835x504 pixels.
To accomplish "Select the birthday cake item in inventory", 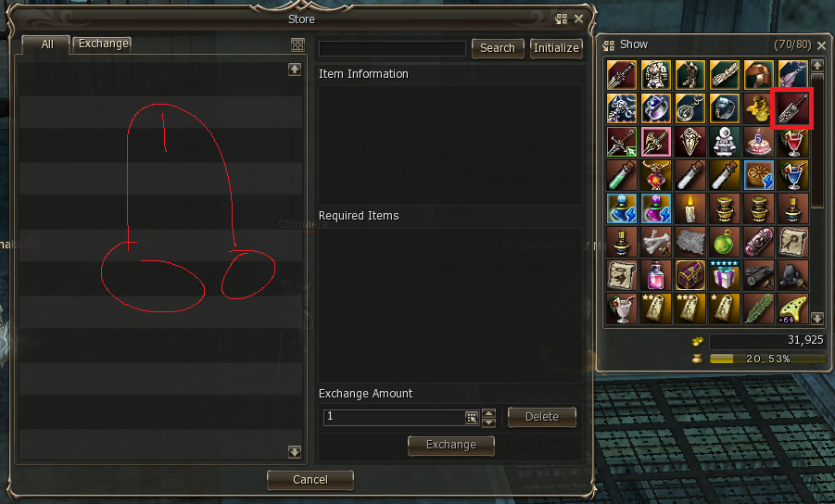I will point(758,142).
